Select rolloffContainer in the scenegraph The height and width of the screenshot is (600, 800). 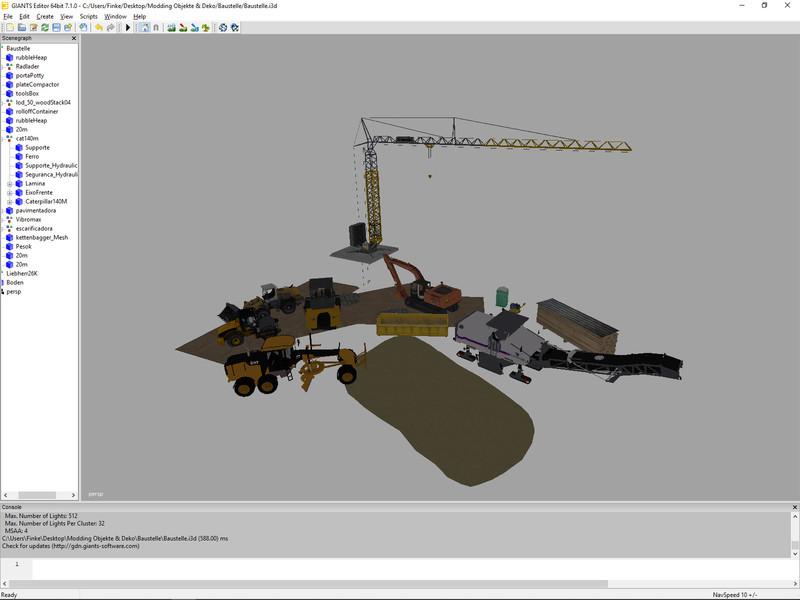tap(37, 111)
